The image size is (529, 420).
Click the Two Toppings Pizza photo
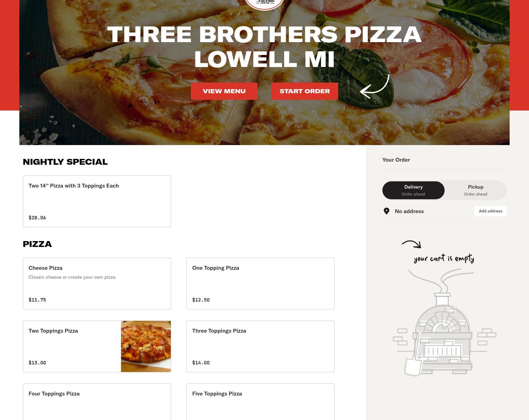click(146, 346)
